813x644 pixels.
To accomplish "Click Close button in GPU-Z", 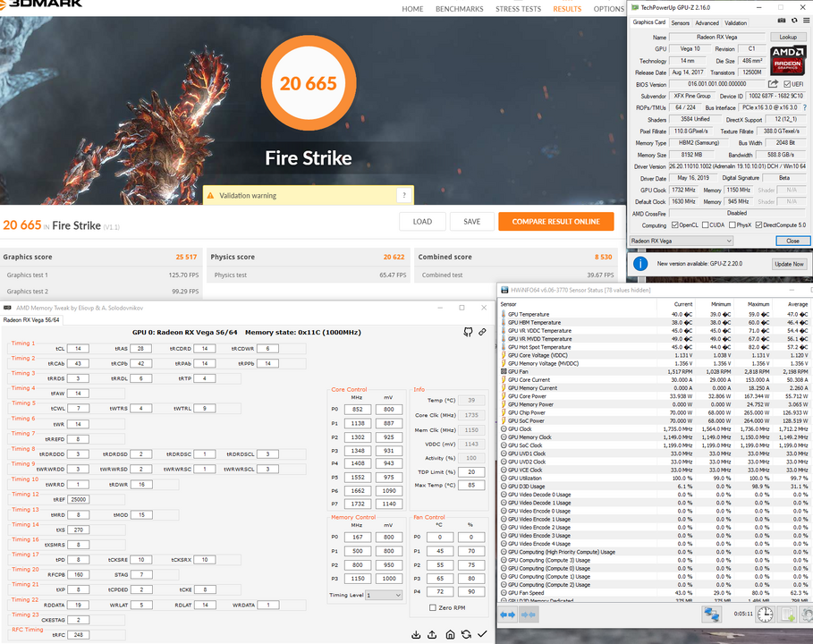I will pos(792,241).
